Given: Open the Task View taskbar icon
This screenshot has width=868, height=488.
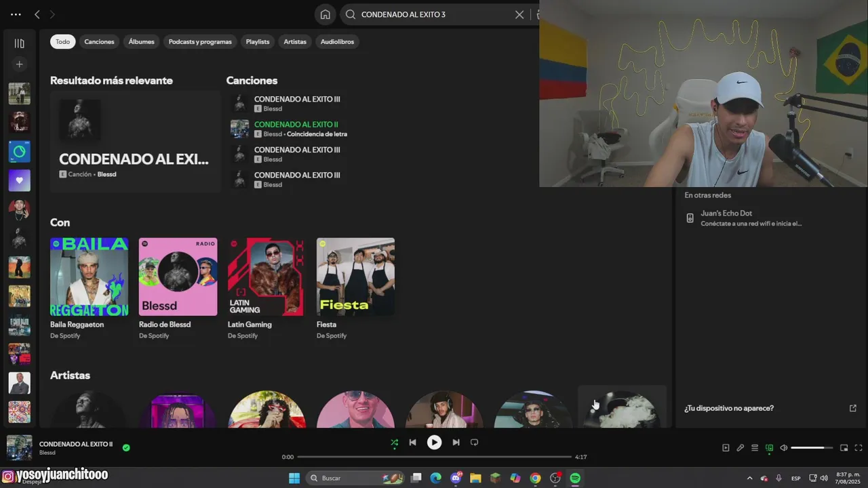Looking at the screenshot, I should pos(416,479).
